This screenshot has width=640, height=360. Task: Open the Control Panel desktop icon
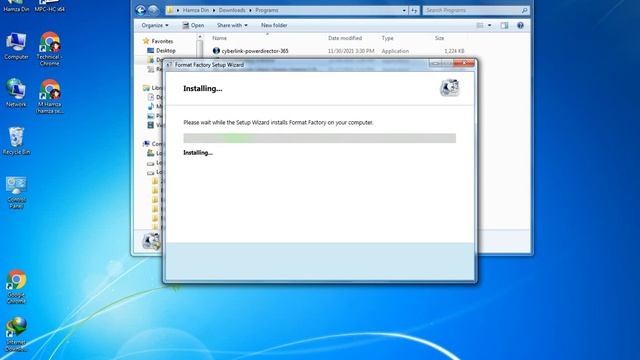click(16, 192)
